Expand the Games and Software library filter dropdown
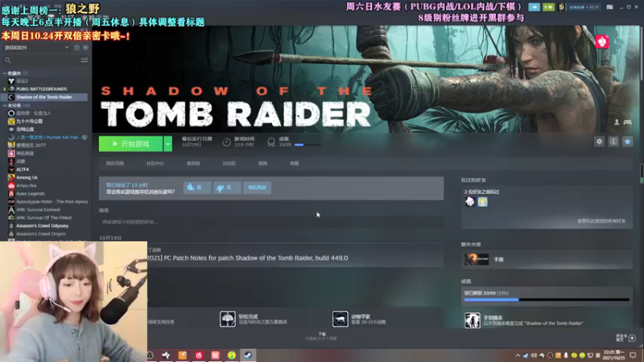The width and height of the screenshot is (644, 362). [x=37, y=47]
